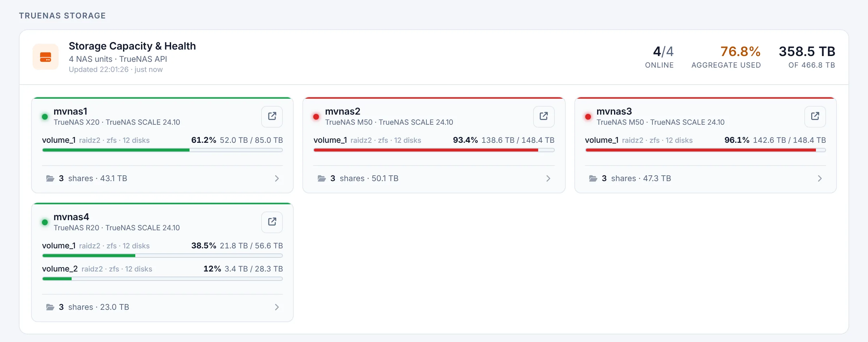This screenshot has height=342, width=868.
Task: Click the mvnas3 shares folder icon
Action: [x=593, y=178]
